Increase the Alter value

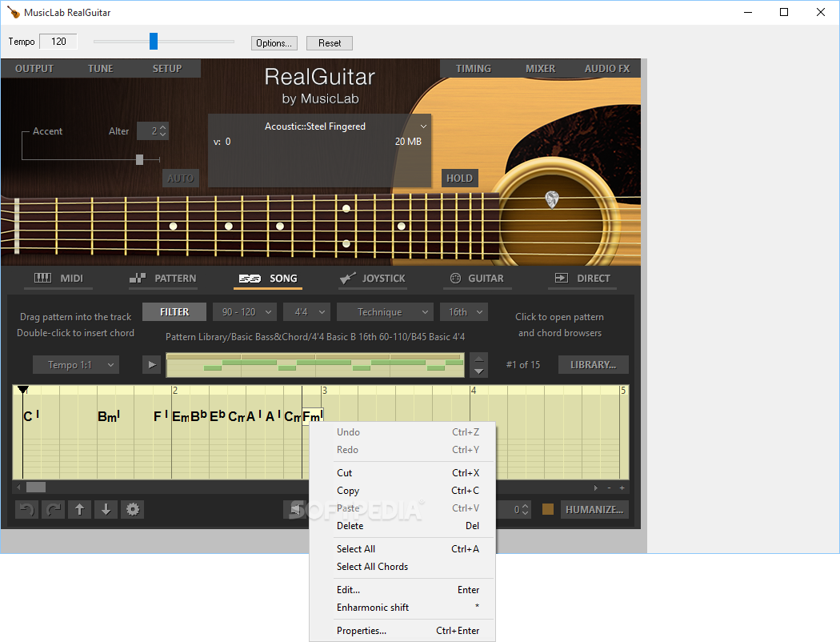tap(163, 127)
